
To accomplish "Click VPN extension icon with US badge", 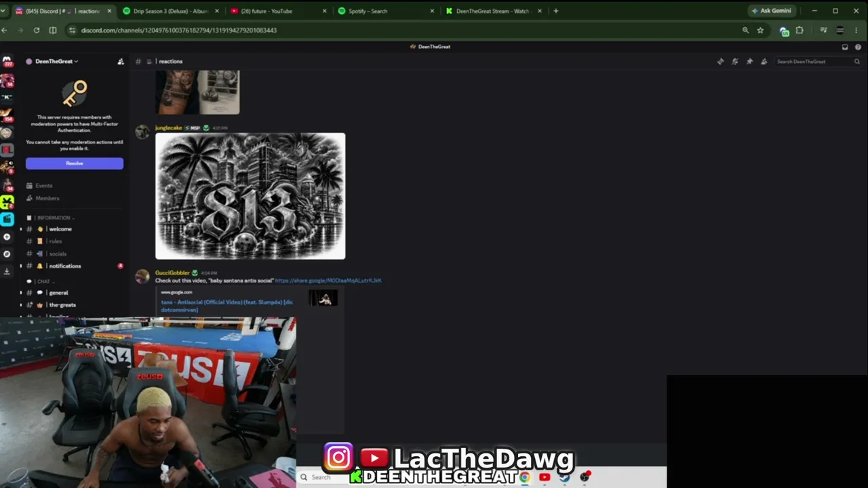I will (x=785, y=31).
